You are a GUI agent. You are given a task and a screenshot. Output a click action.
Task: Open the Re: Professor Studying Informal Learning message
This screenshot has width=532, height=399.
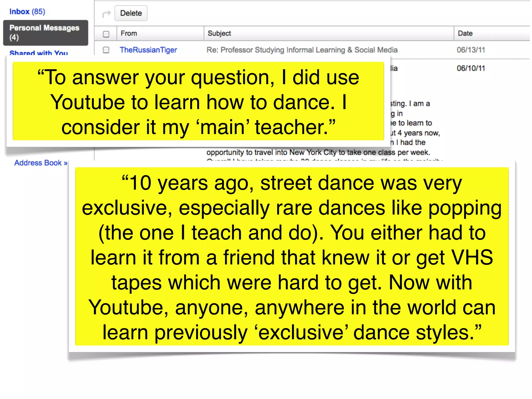302,50
